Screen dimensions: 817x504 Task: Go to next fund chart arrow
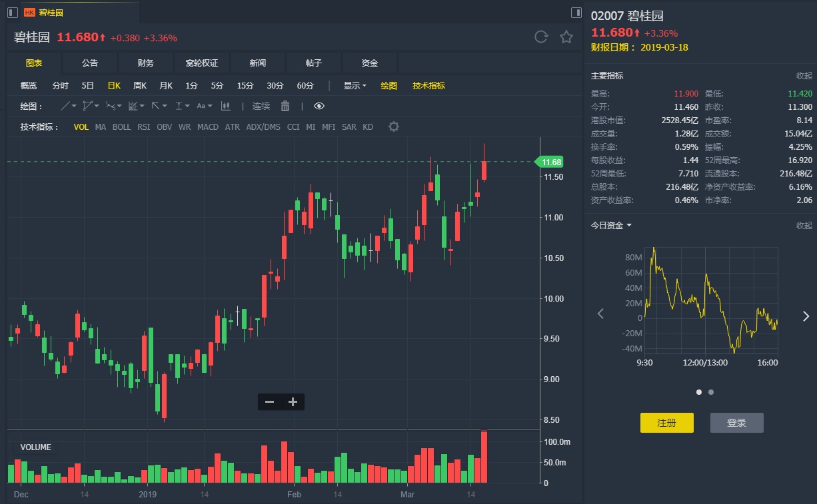pos(805,315)
